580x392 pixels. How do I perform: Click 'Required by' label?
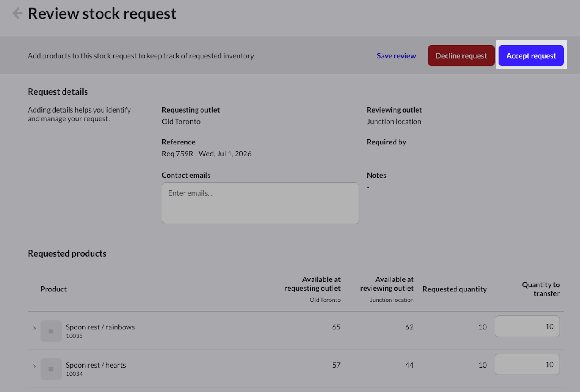click(x=386, y=142)
